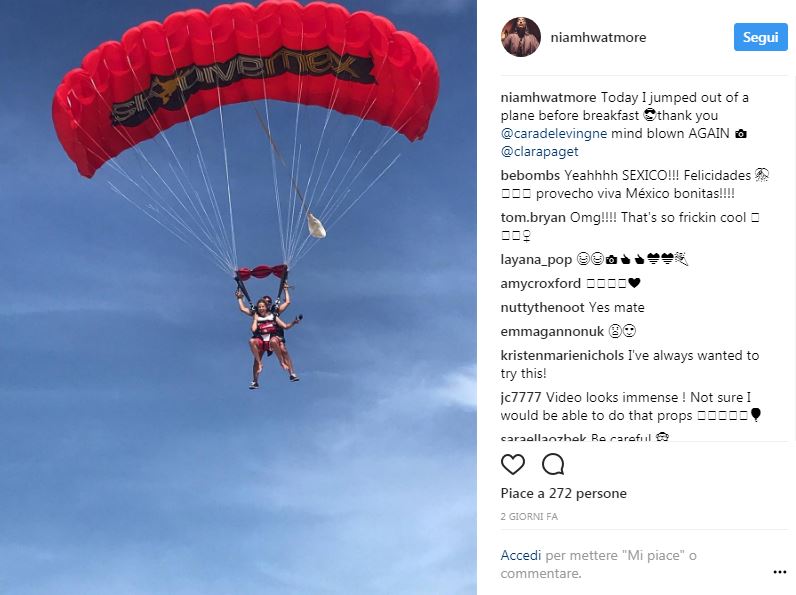The width and height of the screenshot is (796, 595).
Task: Show who liked via Piace a 272 persone
Action: tap(563, 493)
